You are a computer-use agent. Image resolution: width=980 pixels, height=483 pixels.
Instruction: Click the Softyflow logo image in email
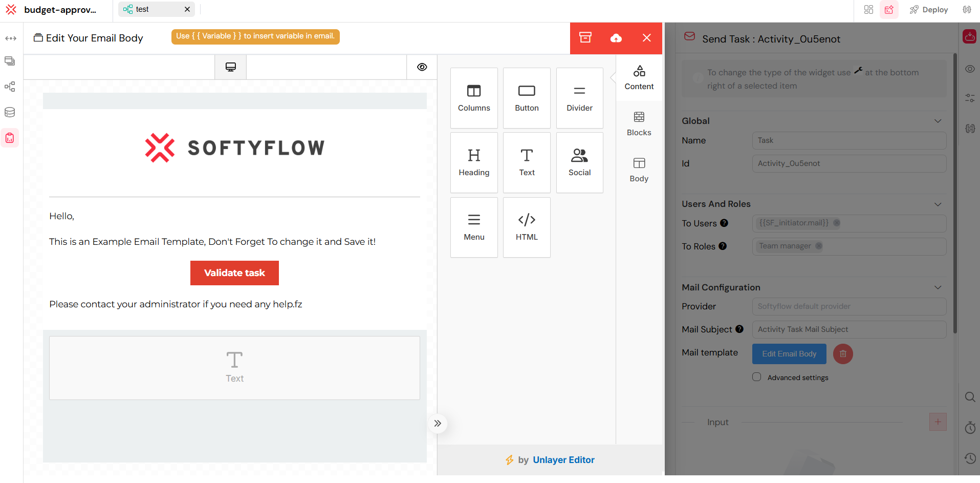pyautogui.click(x=234, y=148)
